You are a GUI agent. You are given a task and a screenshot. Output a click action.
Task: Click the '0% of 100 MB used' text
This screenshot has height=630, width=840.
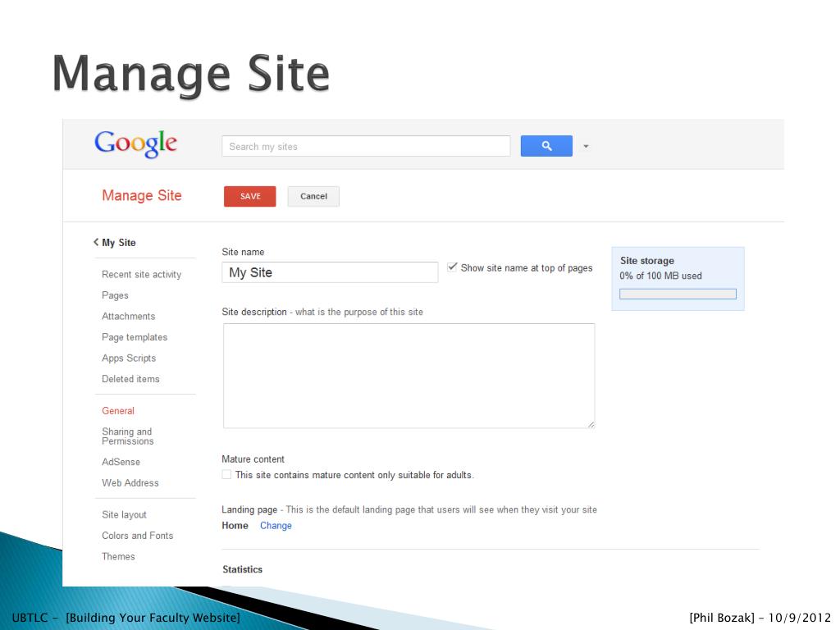(x=660, y=276)
